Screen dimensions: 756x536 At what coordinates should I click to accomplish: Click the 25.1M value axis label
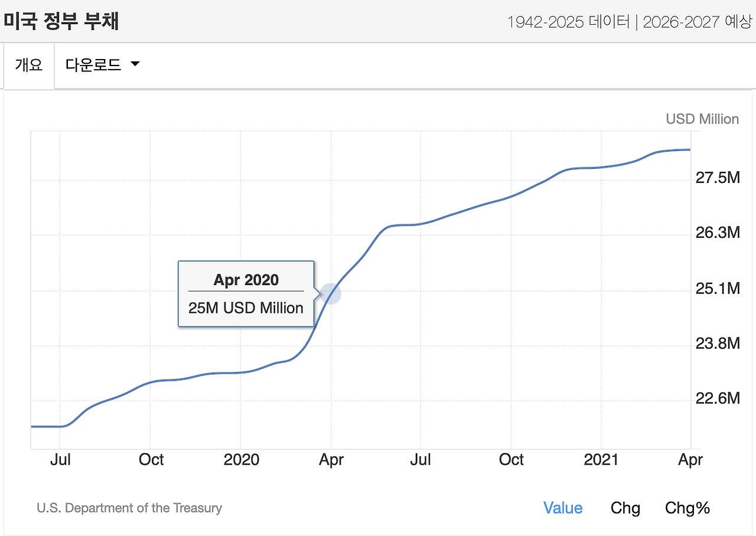click(x=718, y=289)
